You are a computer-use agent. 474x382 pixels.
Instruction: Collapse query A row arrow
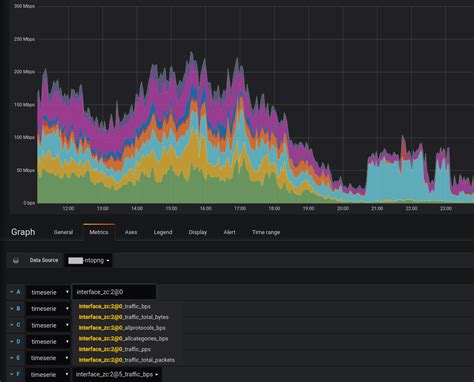click(12, 292)
